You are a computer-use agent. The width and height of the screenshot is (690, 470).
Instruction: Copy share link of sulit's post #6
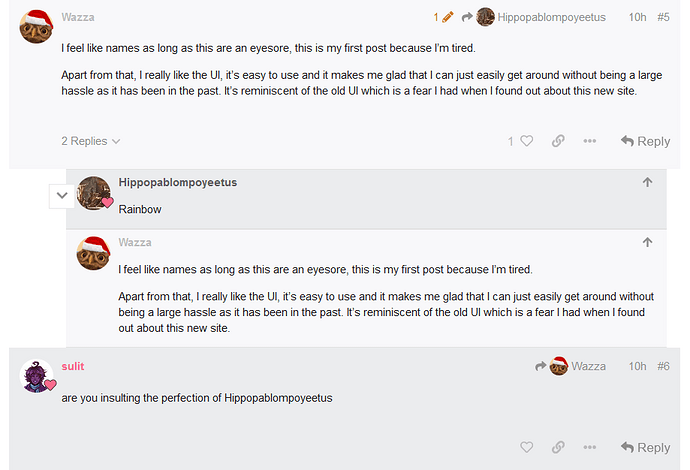[558, 448]
